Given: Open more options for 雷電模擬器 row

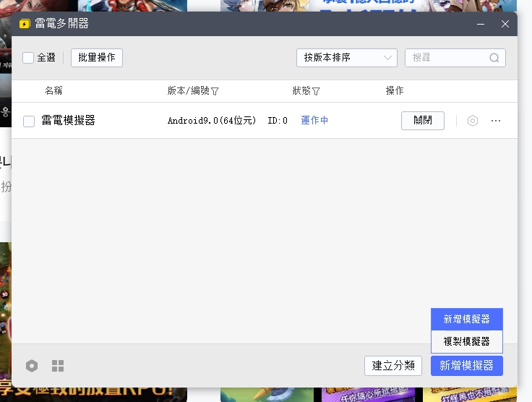Looking at the screenshot, I should (x=496, y=121).
